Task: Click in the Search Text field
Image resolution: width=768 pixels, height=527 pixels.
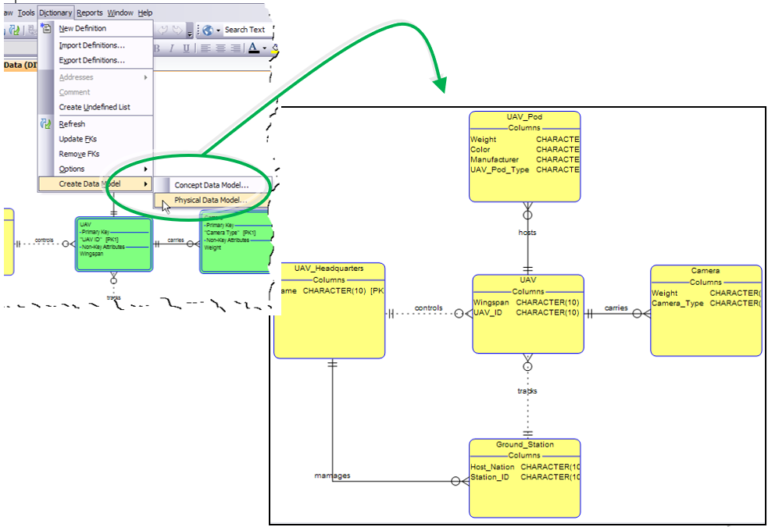Action: (245, 30)
